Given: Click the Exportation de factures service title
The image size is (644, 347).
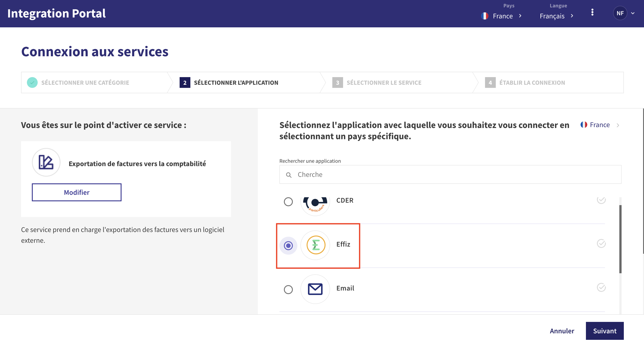Looking at the screenshot, I should (x=137, y=163).
